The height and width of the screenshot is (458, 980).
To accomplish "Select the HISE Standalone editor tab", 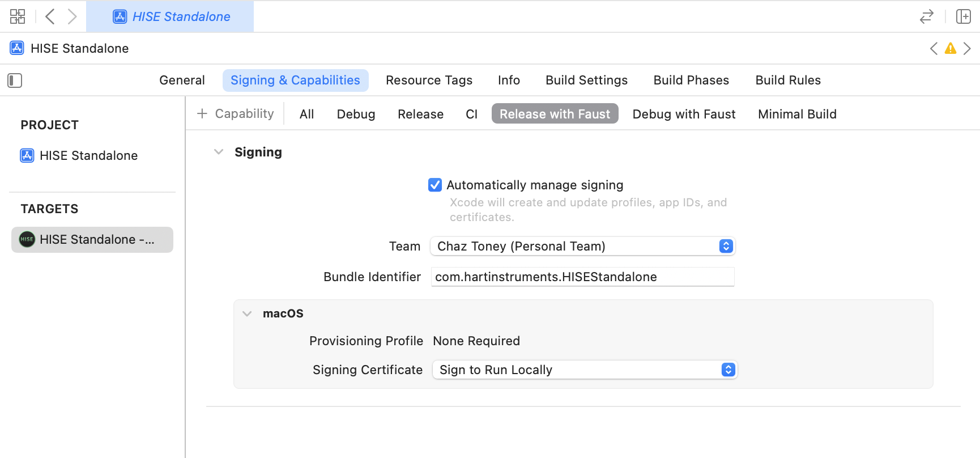I will click(170, 16).
